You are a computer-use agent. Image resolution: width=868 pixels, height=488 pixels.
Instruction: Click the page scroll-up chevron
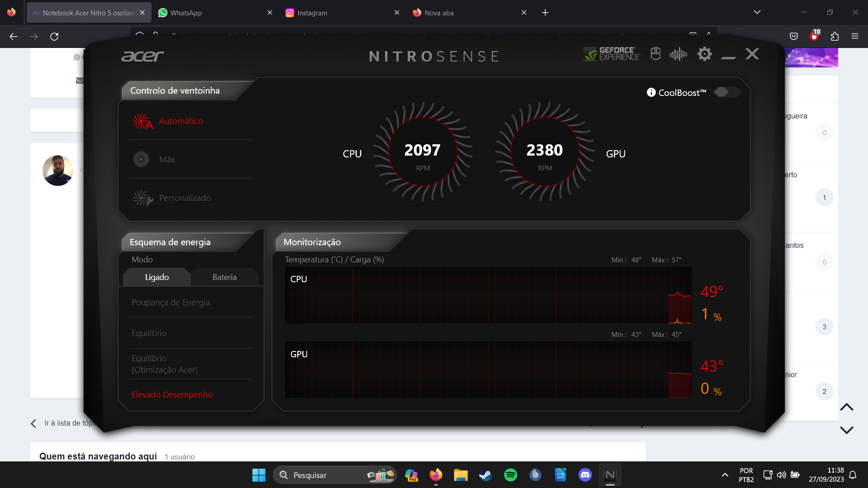[x=846, y=407]
